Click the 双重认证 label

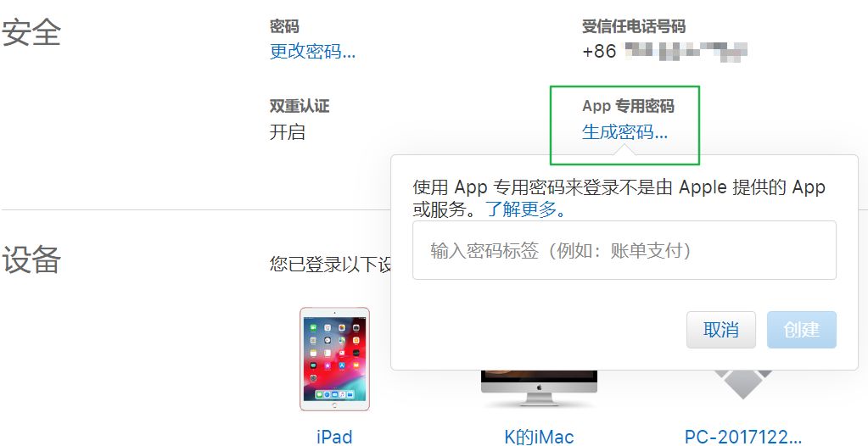[x=299, y=106]
